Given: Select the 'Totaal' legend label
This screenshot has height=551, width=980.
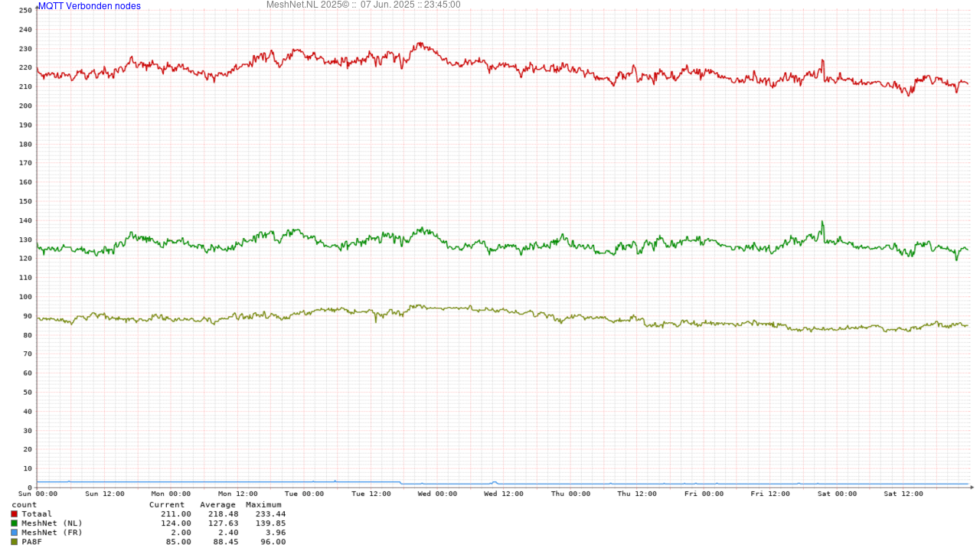Looking at the screenshot, I should point(37,514).
